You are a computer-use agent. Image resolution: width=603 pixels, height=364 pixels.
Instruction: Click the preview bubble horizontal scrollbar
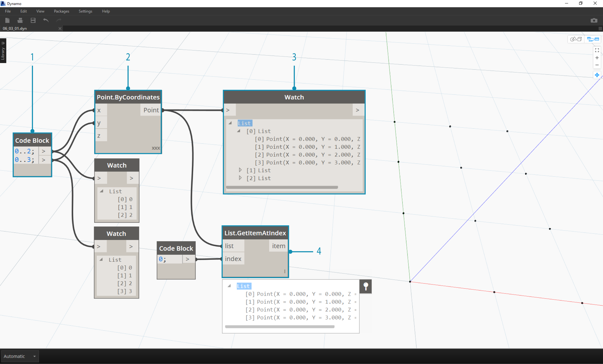279,327
